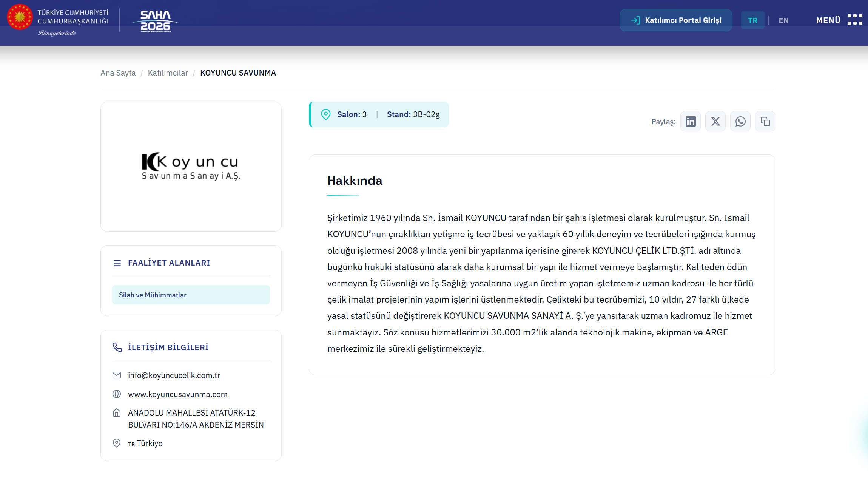Click the Cumhurbaşkanlığı emblem logo
Image resolution: width=868 pixels, height=482 pixels.
[20, 17]
